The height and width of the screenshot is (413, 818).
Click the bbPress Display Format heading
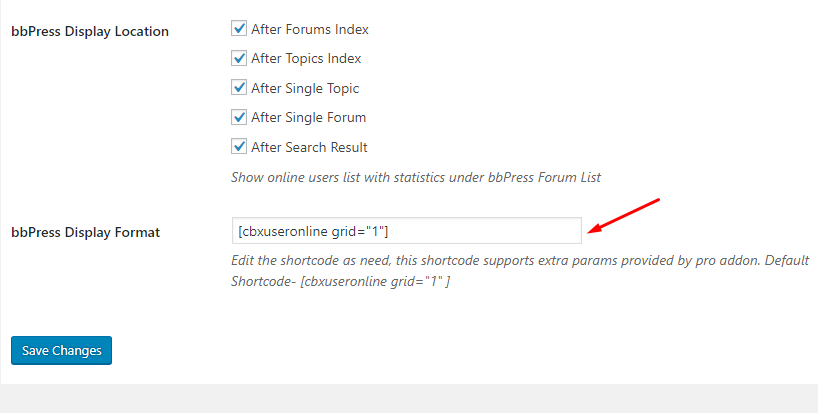(86, 232)
